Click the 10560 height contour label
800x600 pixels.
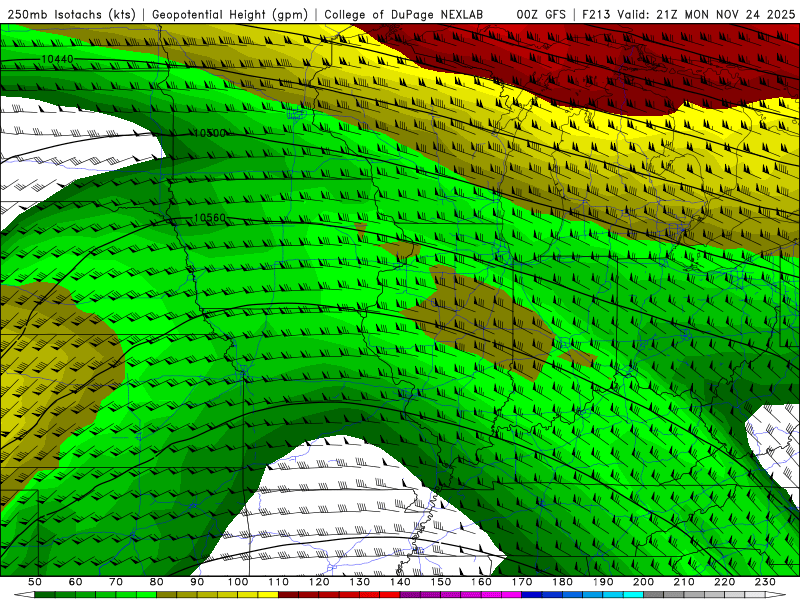[x=210, y=218]
